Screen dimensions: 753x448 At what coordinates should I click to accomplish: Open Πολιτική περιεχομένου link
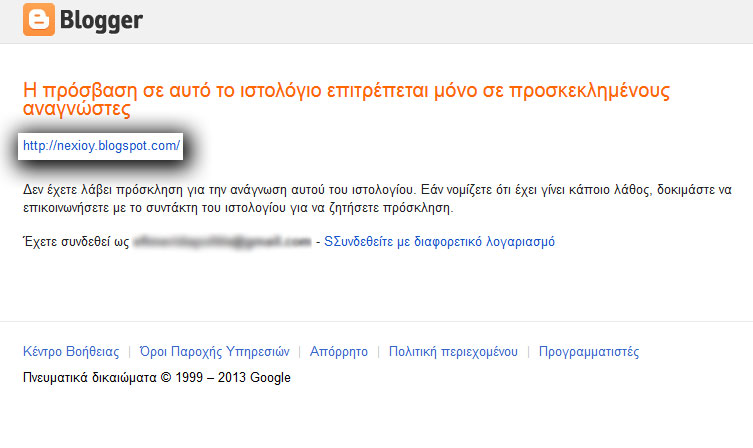453,351
